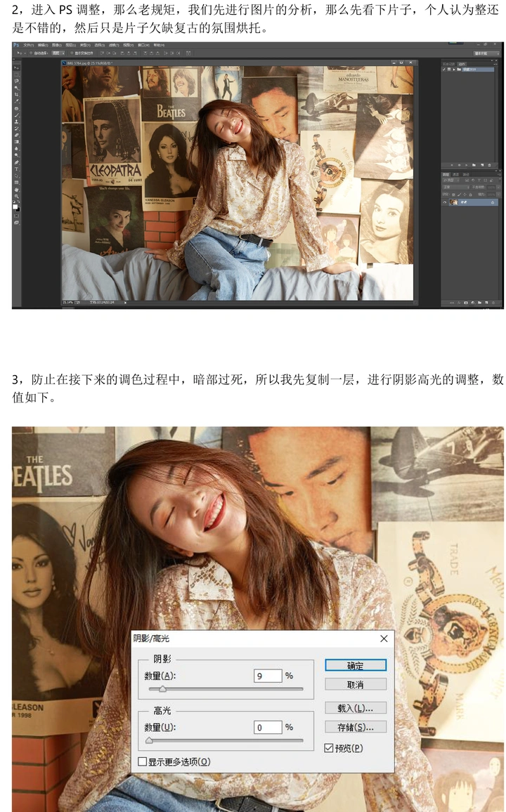Screen dimensions: 506x812
Task: Expand the action set disclosure triangle
Action: pyautogui.click(x=454, y=70)
